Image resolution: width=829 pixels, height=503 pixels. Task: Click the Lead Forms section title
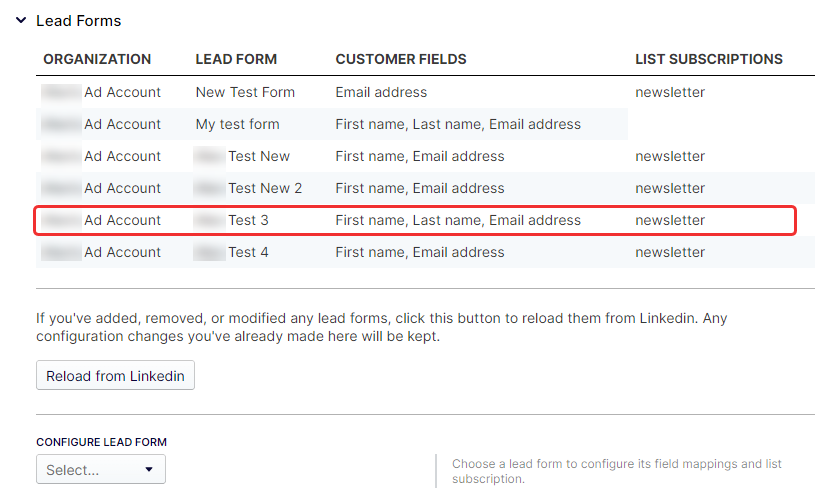click(78, 20)
